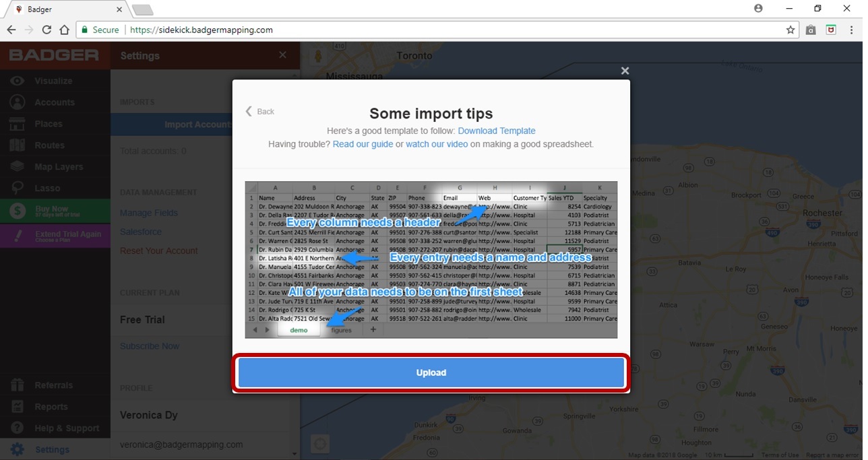Click Reset Your Account
The image size is (868, 460).
(x=159, y=251)
